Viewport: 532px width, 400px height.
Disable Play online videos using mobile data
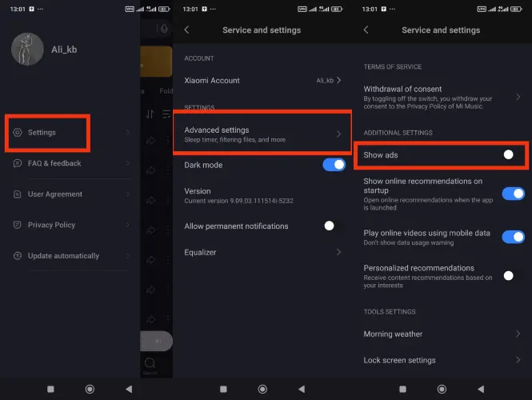(513, 236)
